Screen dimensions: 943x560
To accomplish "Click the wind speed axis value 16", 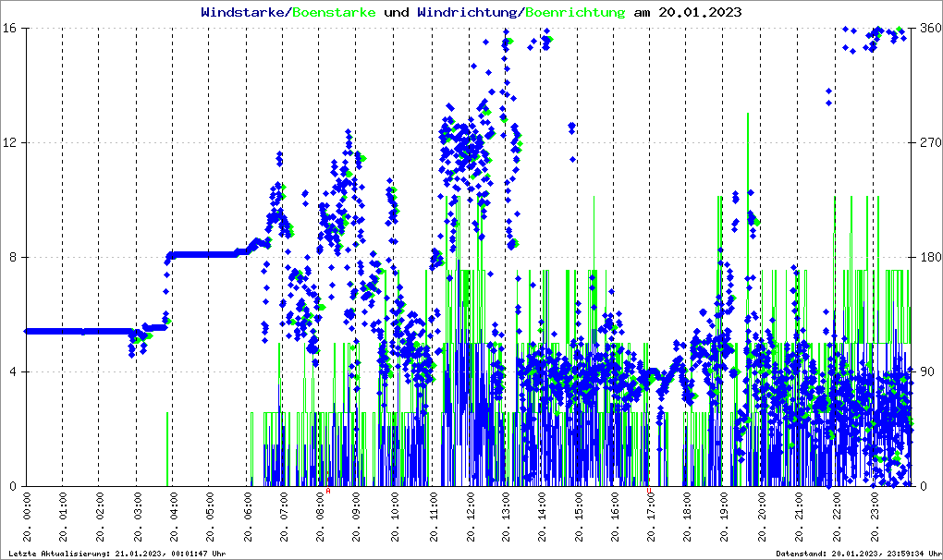I will click(8, 29).
